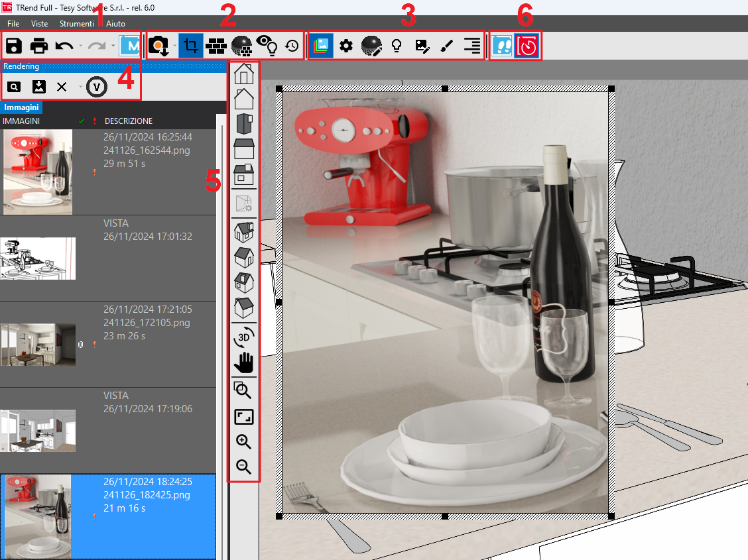Toggle the red timer button
This screenshot has height=560, width=748.
pyautogui.click(x=528, y=46)
